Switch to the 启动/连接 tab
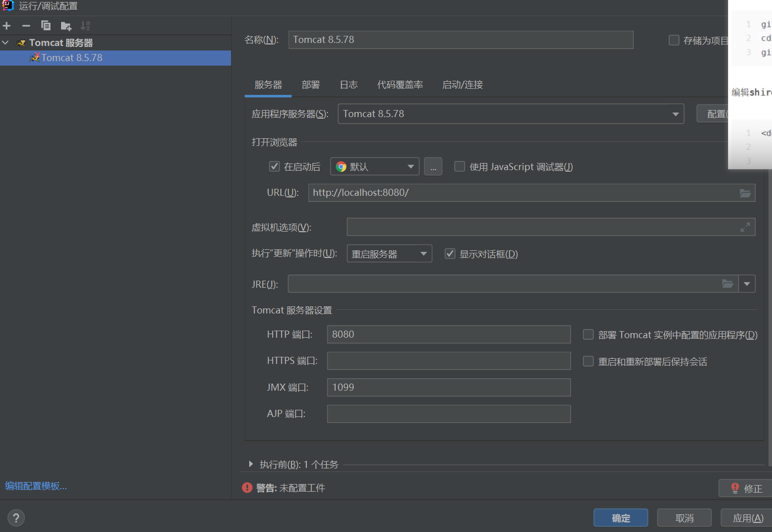This screenshot has height=532, width=772. 463,85
